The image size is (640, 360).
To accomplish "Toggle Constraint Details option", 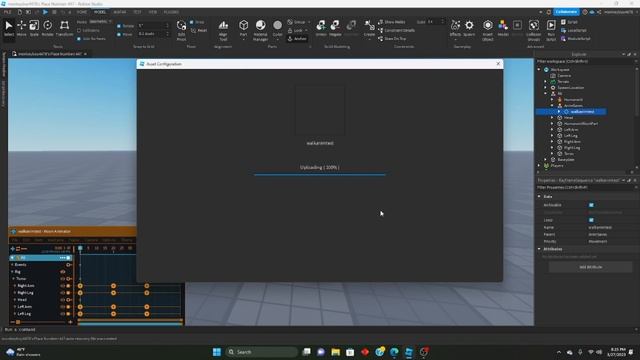I will click(x=396, y=30).
